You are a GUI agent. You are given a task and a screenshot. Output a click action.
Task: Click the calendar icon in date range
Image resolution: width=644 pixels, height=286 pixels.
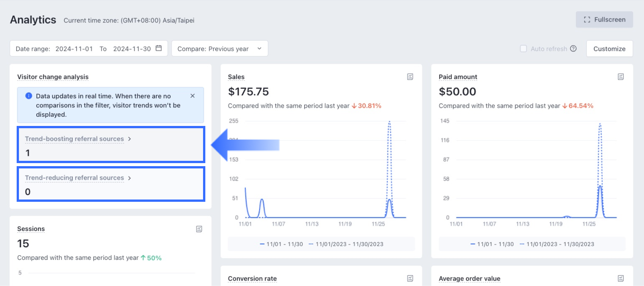[x=159, y=48]
